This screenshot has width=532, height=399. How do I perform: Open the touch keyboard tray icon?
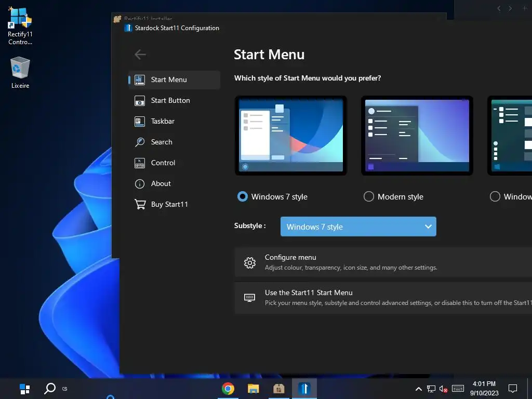pyautogui.click(x=458, y=389)
